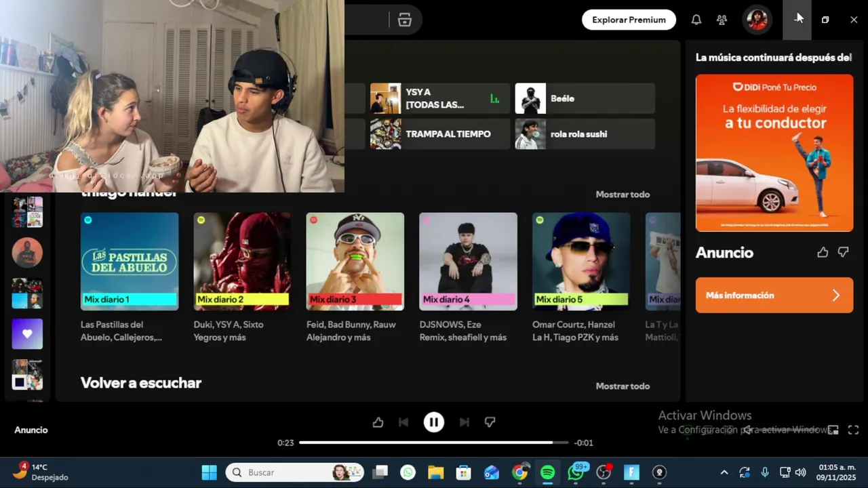Open Liked Songs heart in sidebar
Viewport: 868px width, 488px height.
click(x=27, y=333)
